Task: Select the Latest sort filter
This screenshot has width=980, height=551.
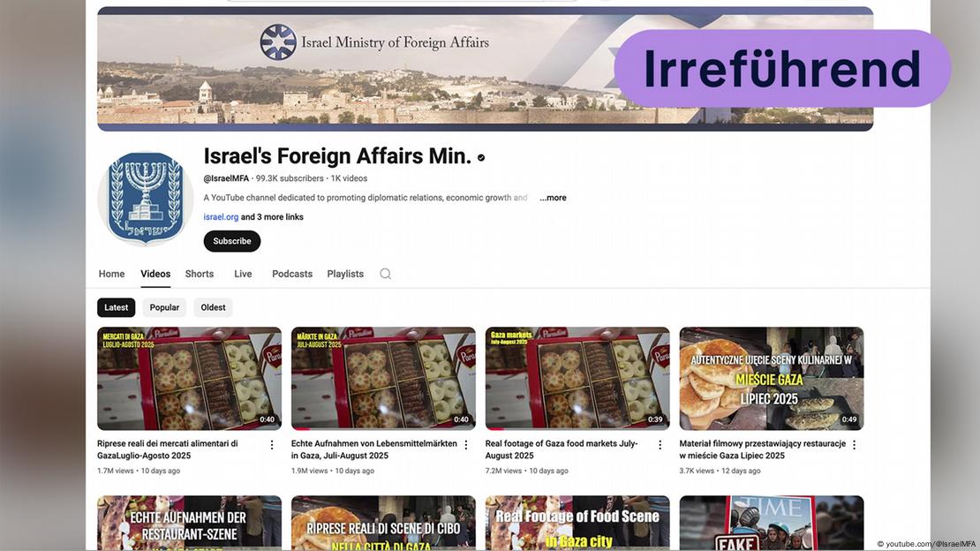Action: point(117,307)
